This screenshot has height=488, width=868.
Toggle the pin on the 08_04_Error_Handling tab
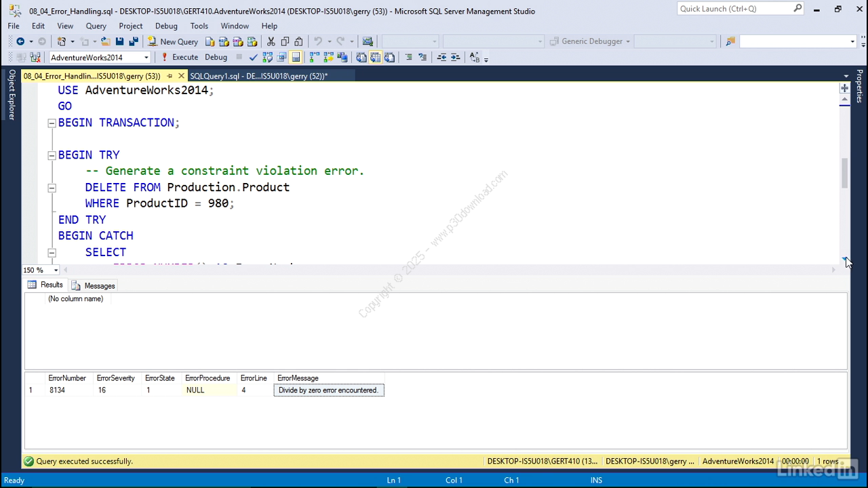(170, 76)
